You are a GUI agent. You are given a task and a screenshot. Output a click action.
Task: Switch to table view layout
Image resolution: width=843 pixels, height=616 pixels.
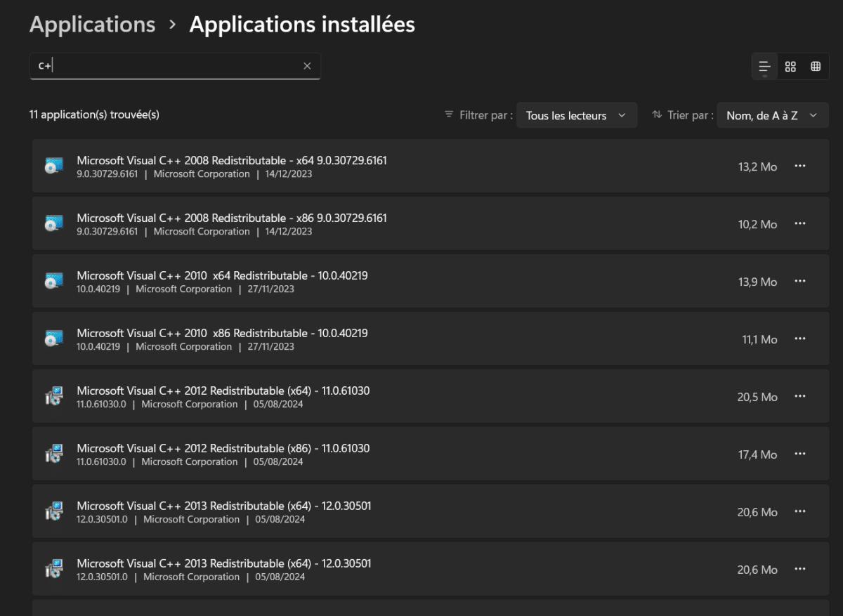pyautogui.click(x=816, y=67)
